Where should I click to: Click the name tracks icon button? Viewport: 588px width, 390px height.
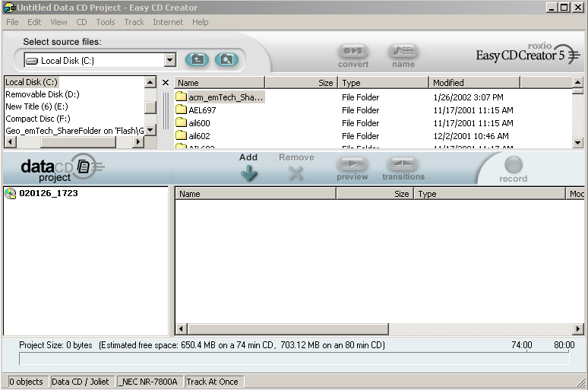tap(403, 51)
